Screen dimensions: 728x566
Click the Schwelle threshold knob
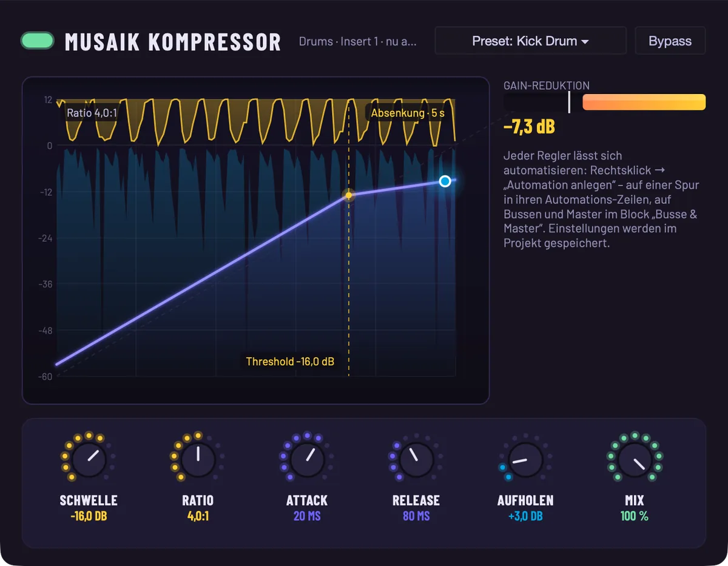click(89, 459)
